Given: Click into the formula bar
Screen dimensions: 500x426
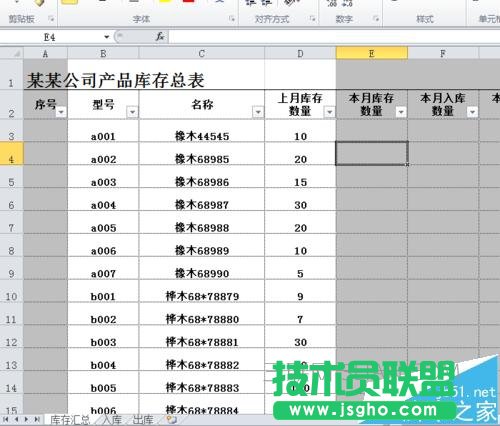Looking at the screenshot, I should (334, 37).
